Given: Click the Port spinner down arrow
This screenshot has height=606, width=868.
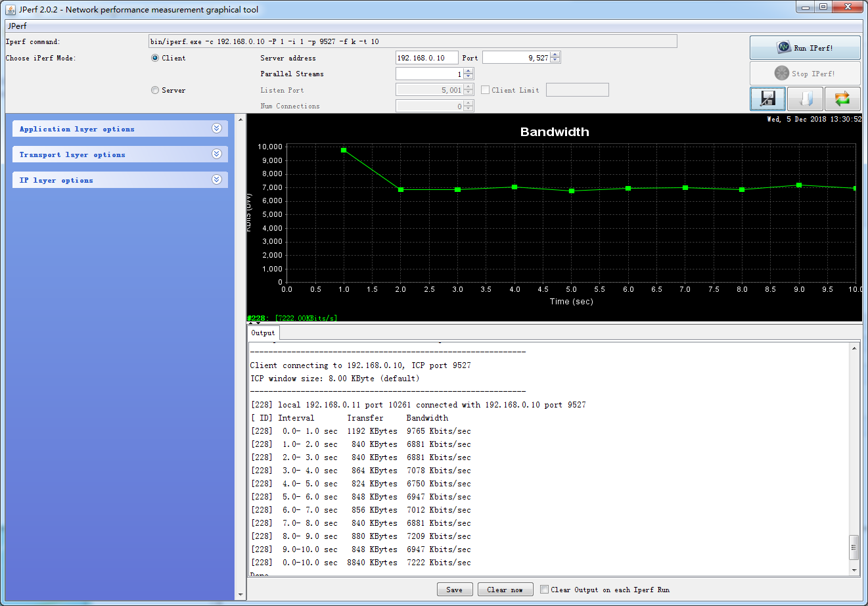Looking at the screenshot, I should click(555, 60).
